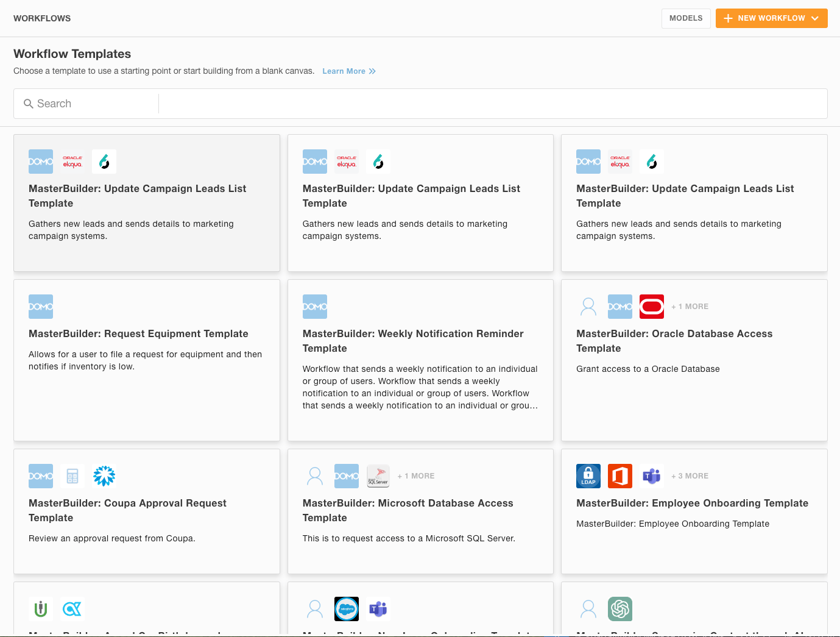The width and height of the screenshot is (840, 637).
Task: Follow the Learn More link
Action: click(x=349, y=71)
